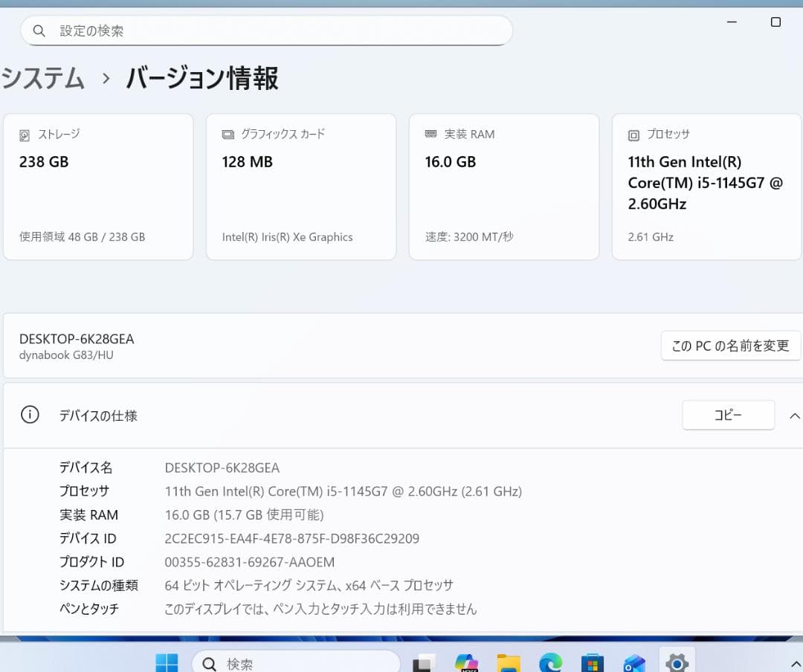
Task: Open Copilot from the taskbar
Action: (465, 662)
